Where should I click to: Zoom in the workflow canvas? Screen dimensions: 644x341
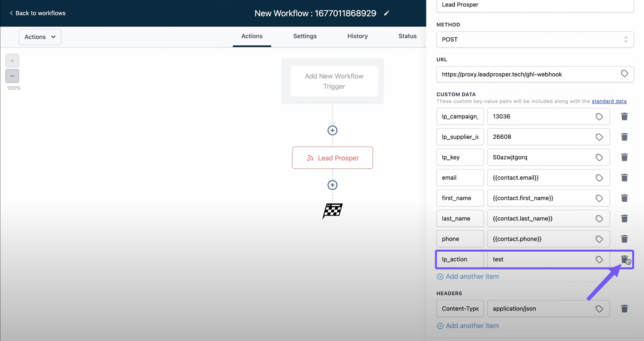coord(12,61)
